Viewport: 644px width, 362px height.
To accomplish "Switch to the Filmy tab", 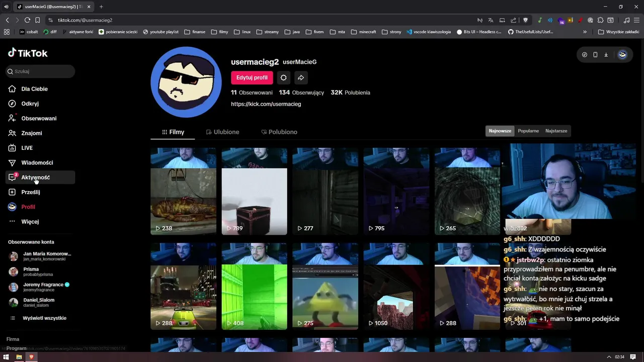I will pos(173,132).
